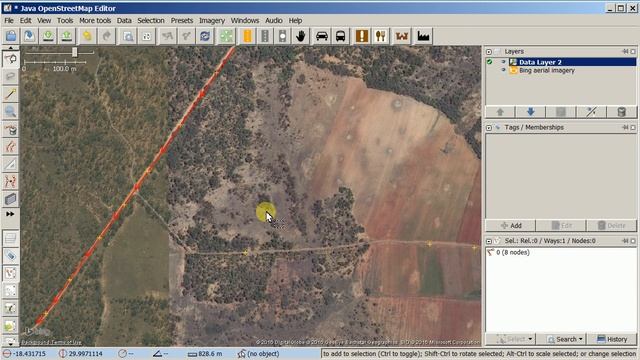The width and height of the screenshot is (640, 360).
Task: Apply the bus preset icon
Action: 340,36
